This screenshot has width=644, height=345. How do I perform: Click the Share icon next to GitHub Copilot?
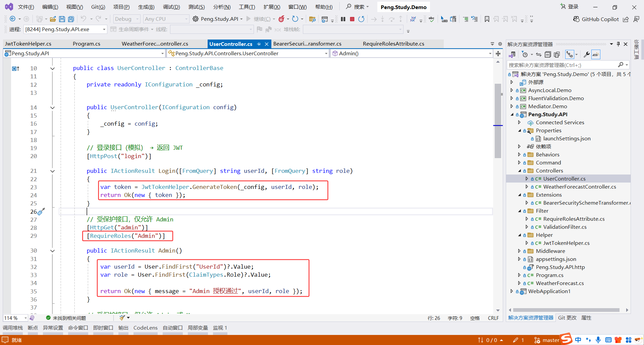click(626, 19)
